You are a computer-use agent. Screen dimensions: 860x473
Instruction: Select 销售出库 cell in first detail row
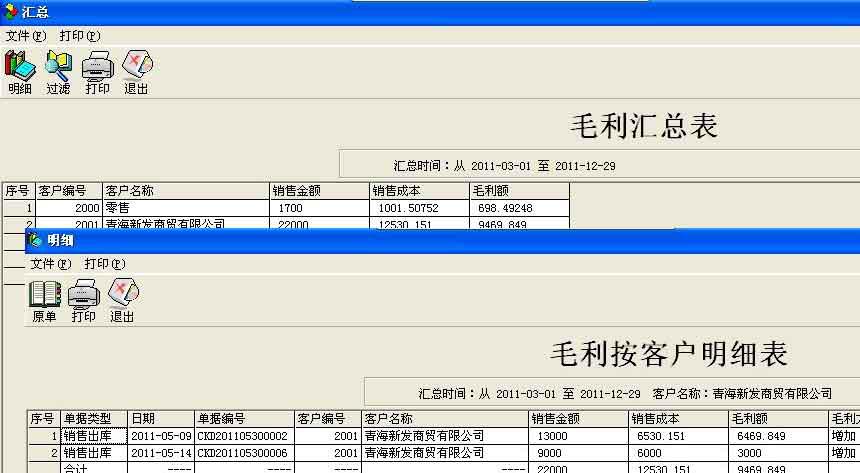94,436
